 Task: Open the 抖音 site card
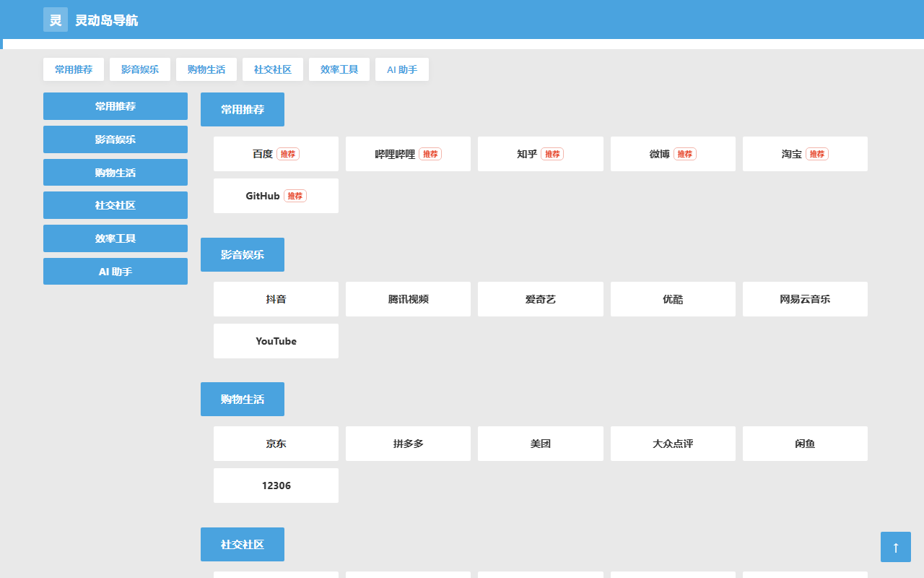pyautogui.click(x=276, y=299)
